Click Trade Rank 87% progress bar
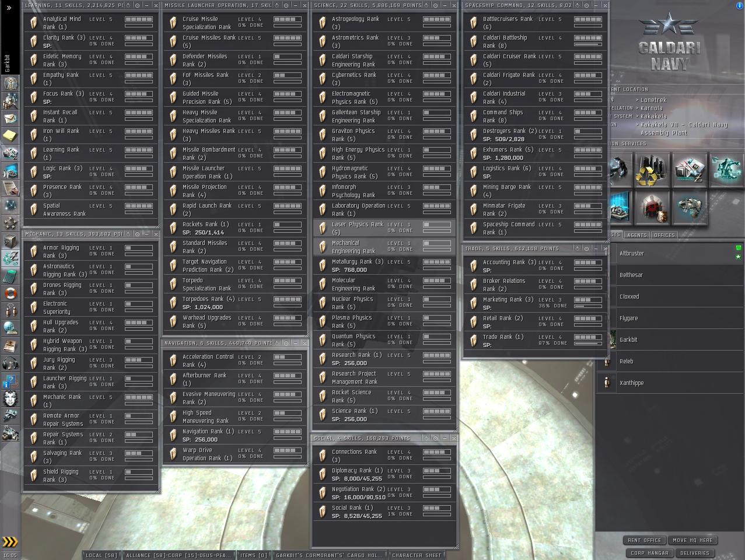This screenshot has width=745, height=560. click(588, 343)
